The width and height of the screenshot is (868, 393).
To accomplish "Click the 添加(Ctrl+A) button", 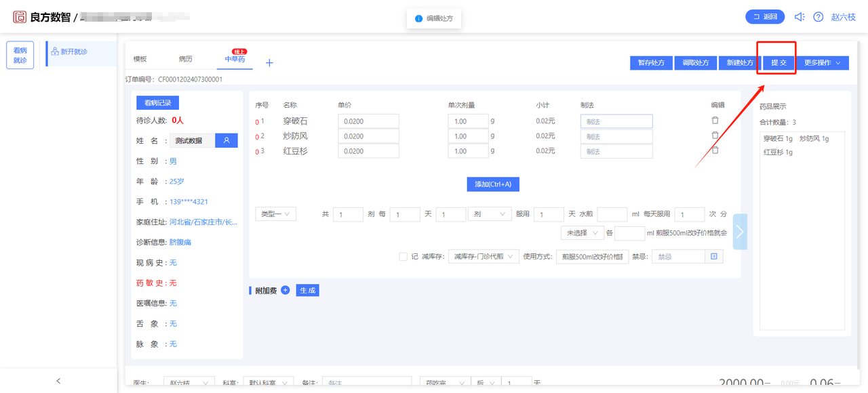I will (x=493, y=184).
